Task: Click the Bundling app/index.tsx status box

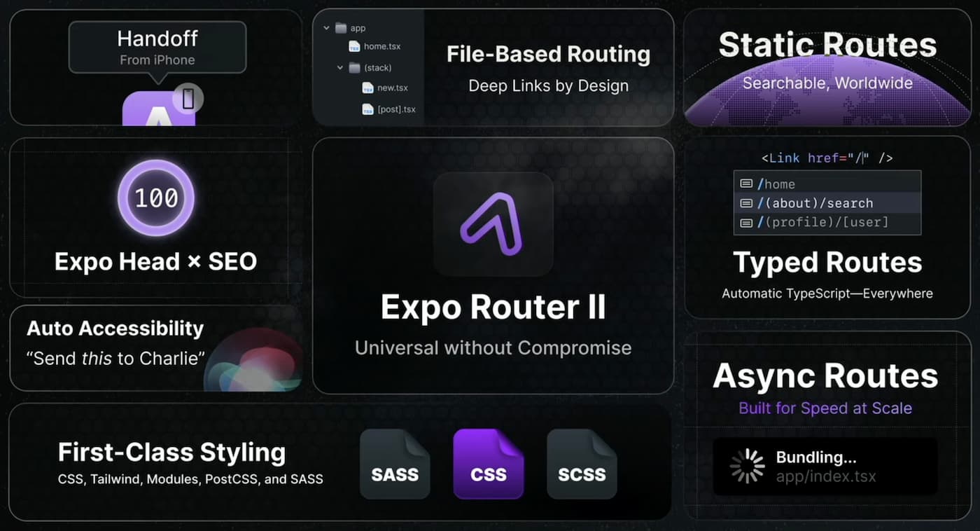Action: (825, 467)
